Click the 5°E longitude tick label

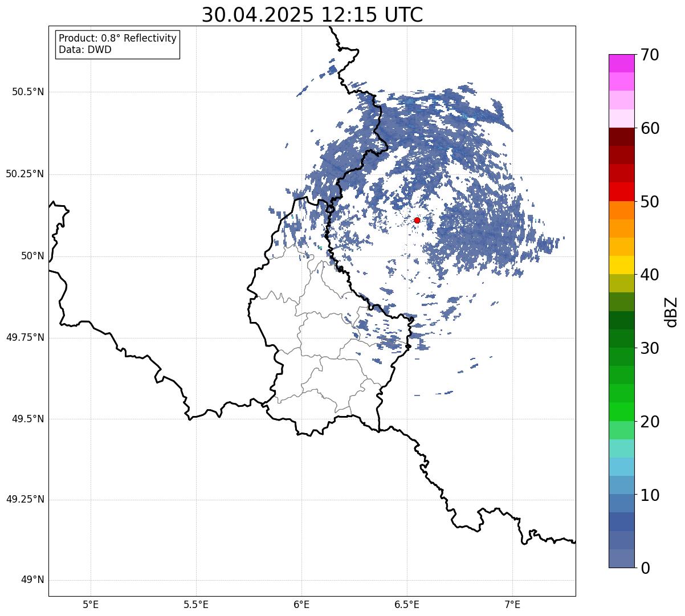tap(91, 604)
